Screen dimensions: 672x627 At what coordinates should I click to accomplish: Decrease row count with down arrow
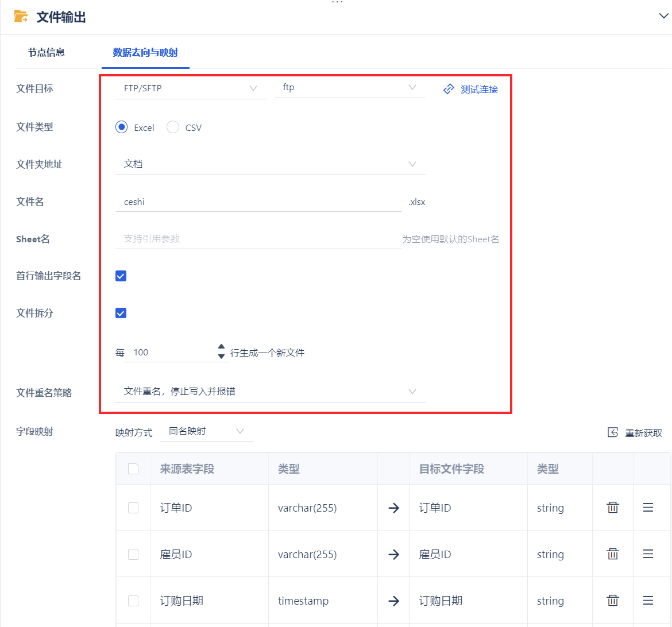coord(221,356)
